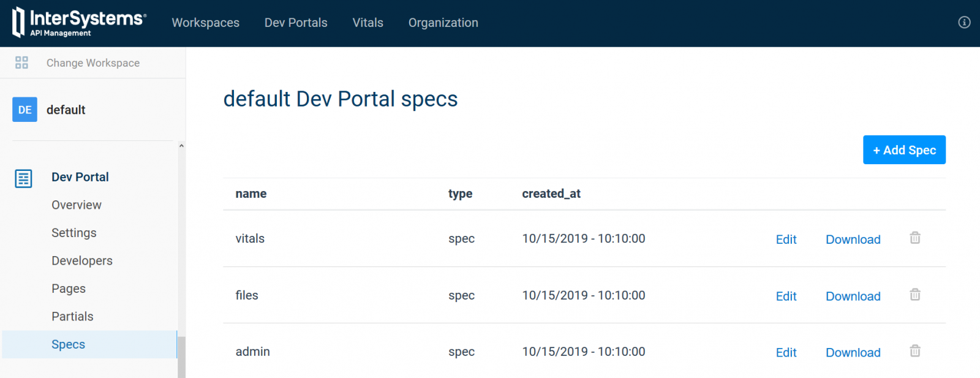Download the admin spec
The width and height of the screenshot is (980, 378).
(853, 353)
